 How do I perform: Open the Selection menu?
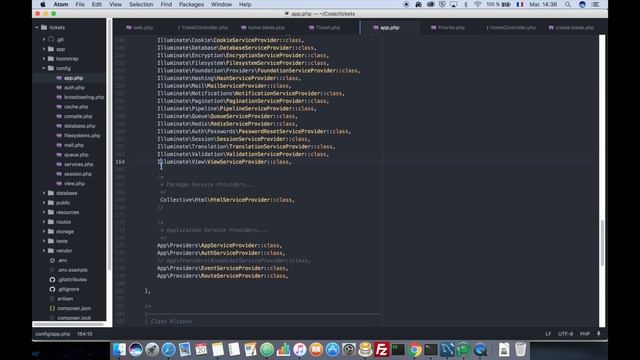[x=141, y=4]
